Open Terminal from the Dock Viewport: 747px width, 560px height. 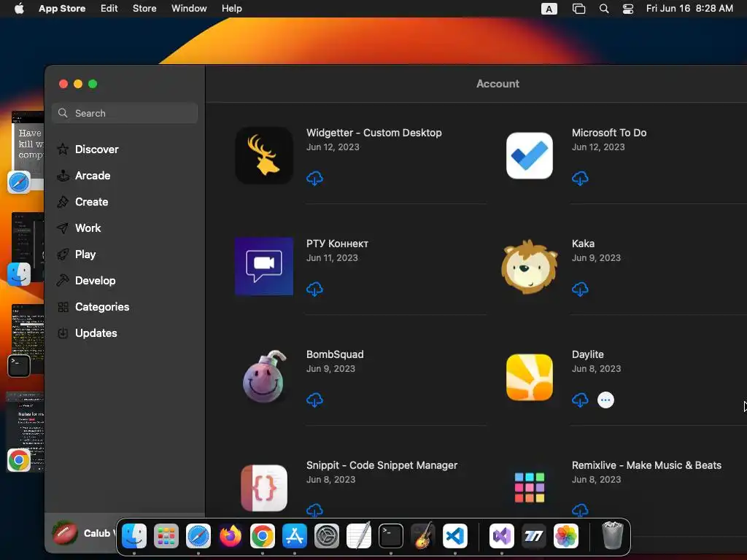[x=391, y=536]
